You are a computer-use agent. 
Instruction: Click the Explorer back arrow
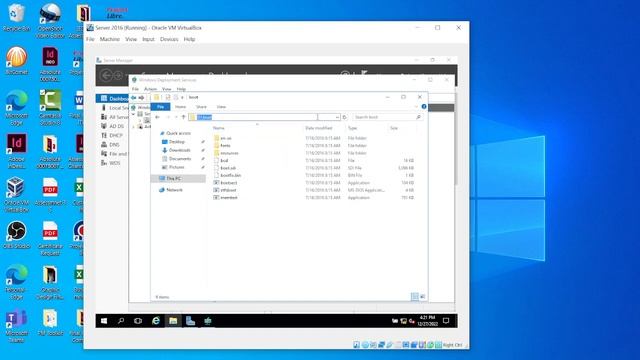(158, 117)
